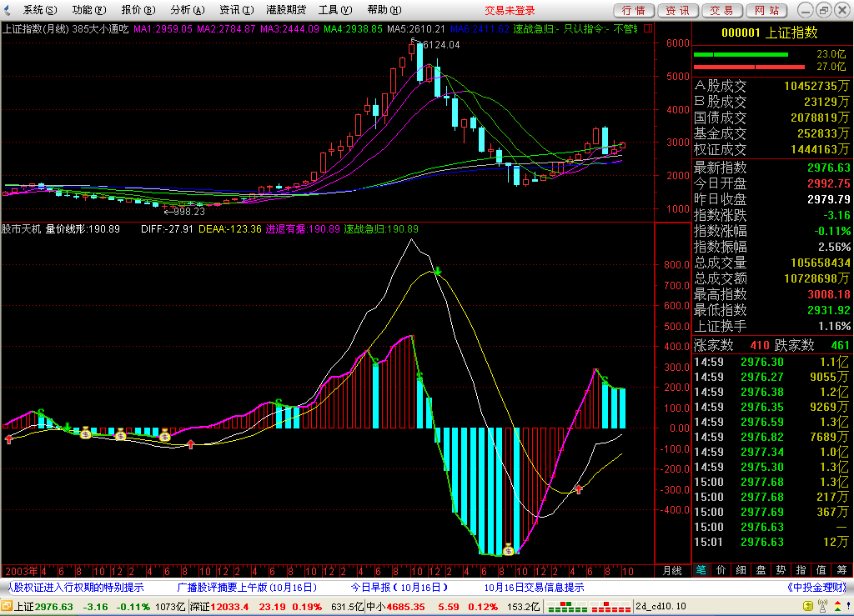Click the red 交易未登录 login status text
The image size is (854, 616).
tap(510, 10)
